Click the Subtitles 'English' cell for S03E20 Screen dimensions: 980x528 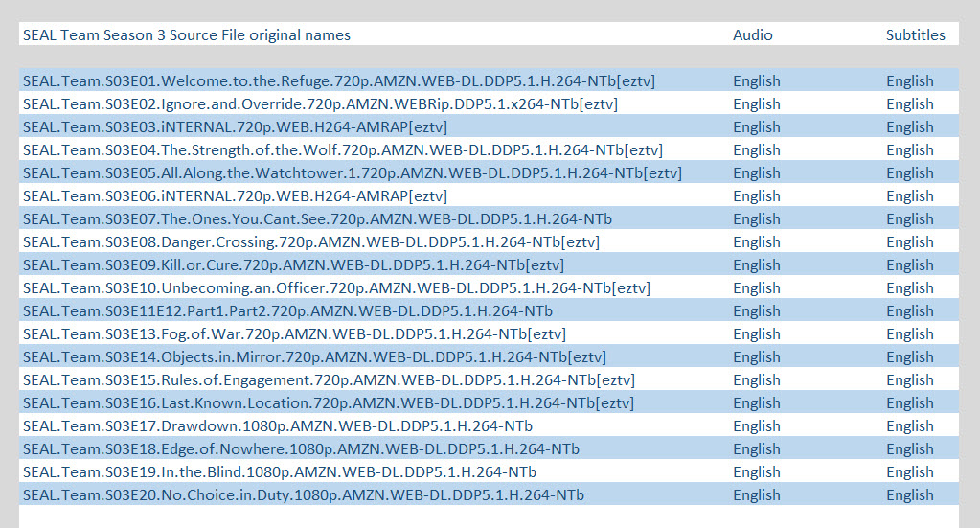[x=909, y=495]
